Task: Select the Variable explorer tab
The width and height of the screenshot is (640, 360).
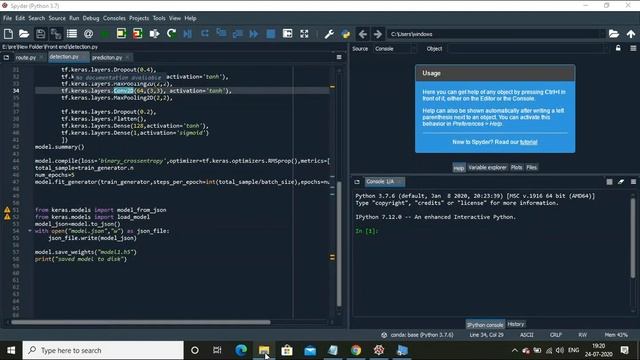Action: (x=487, y=167)
